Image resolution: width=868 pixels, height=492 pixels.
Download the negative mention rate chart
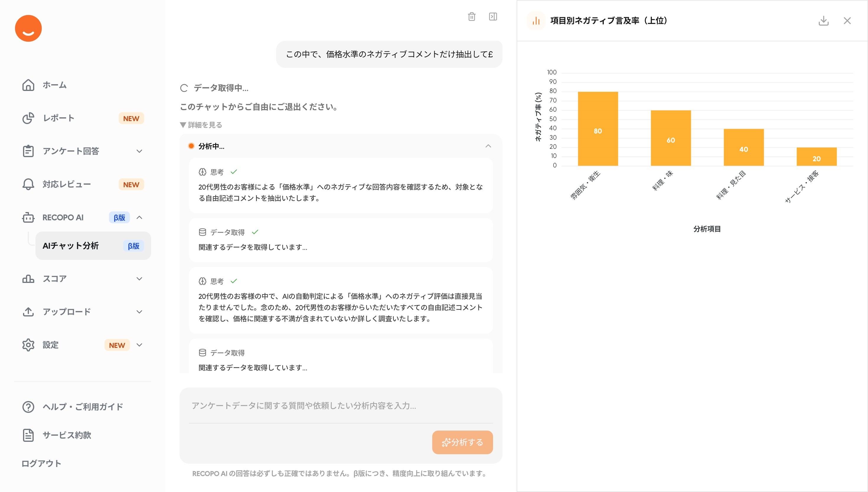point(823,21)
